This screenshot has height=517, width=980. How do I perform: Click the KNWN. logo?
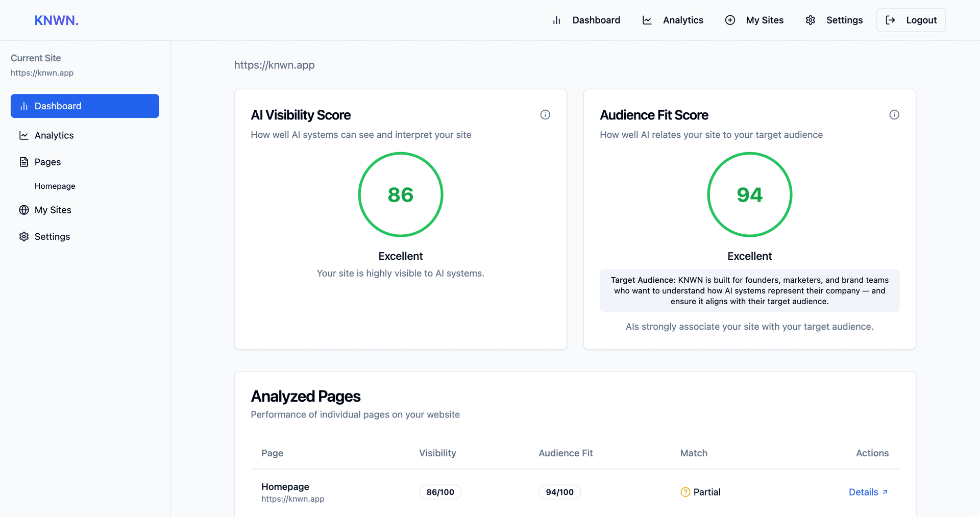pyautogui.click(x=56, y=20)
